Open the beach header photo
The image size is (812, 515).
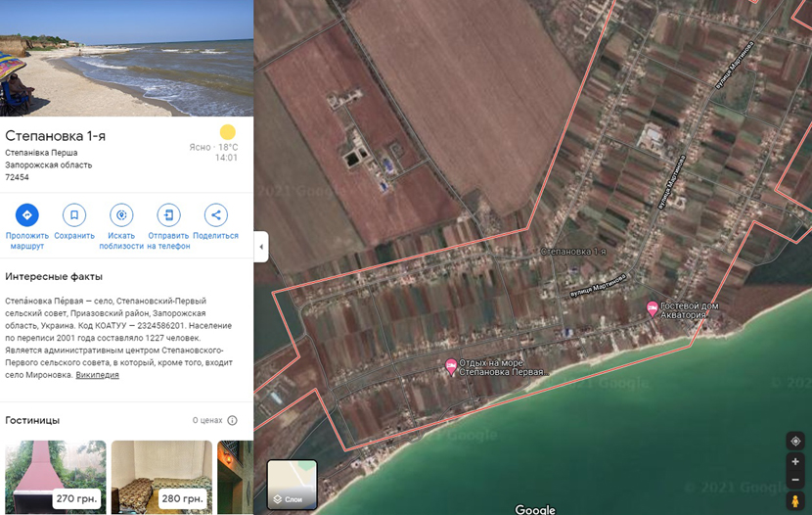coord(126,58)
